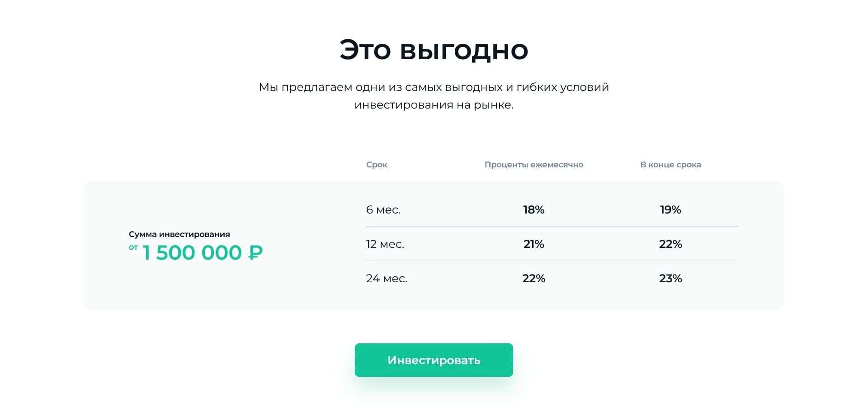Viewport: 868px width, 413px height.
Task: Click the 22% end-of-term rate
Action: [x=670, y=244]
